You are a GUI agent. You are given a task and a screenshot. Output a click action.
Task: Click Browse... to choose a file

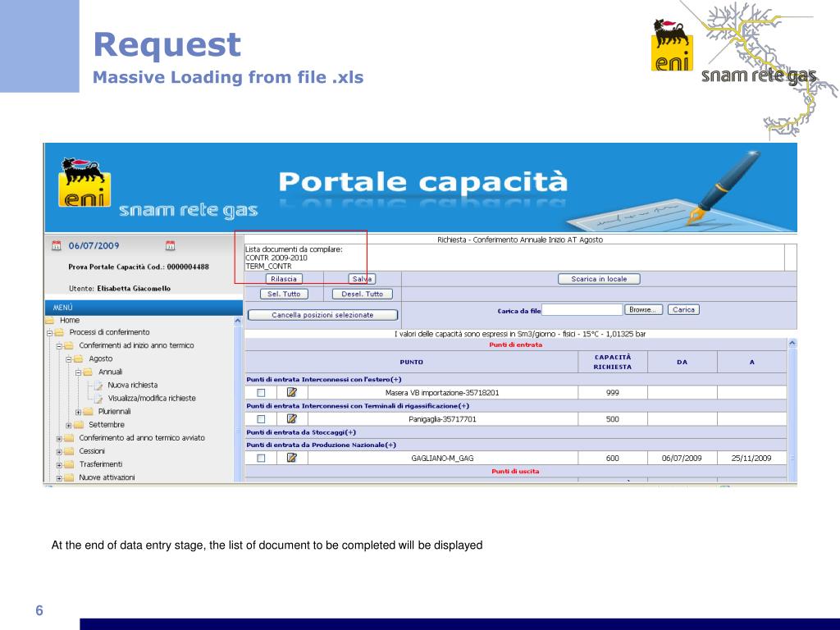pos(643,309)
